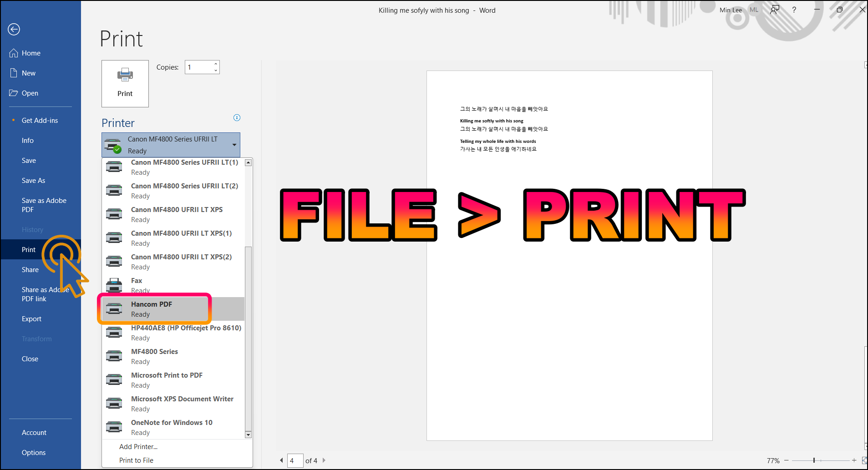The image size is (868, 470).
Task: Click the current page number field
Action: tap(295, 460)
